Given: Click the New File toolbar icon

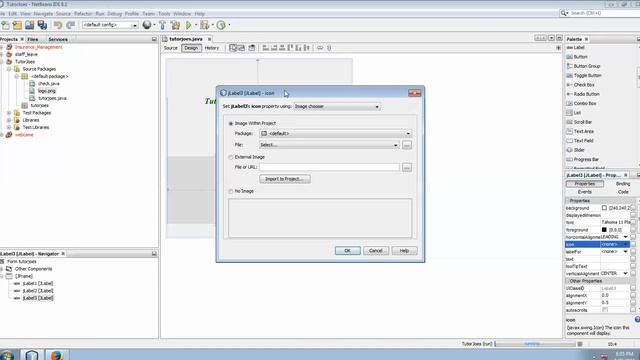Looking at the screenshot, I should [5, 25].
